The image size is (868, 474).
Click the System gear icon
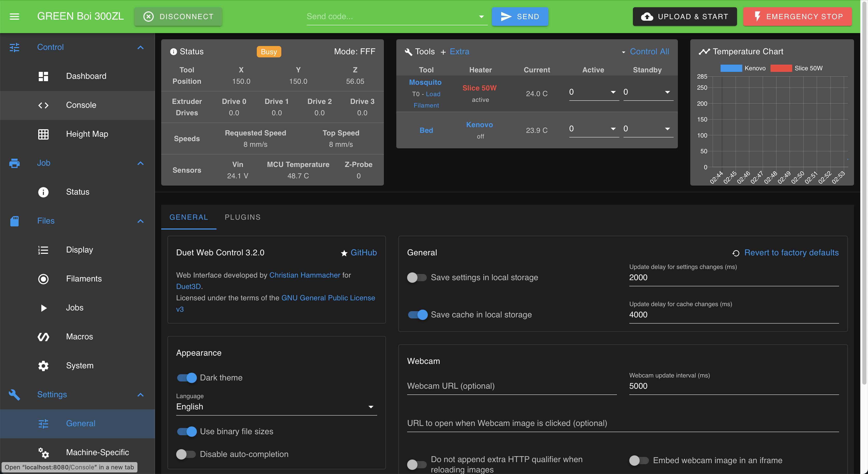(43, 366)
